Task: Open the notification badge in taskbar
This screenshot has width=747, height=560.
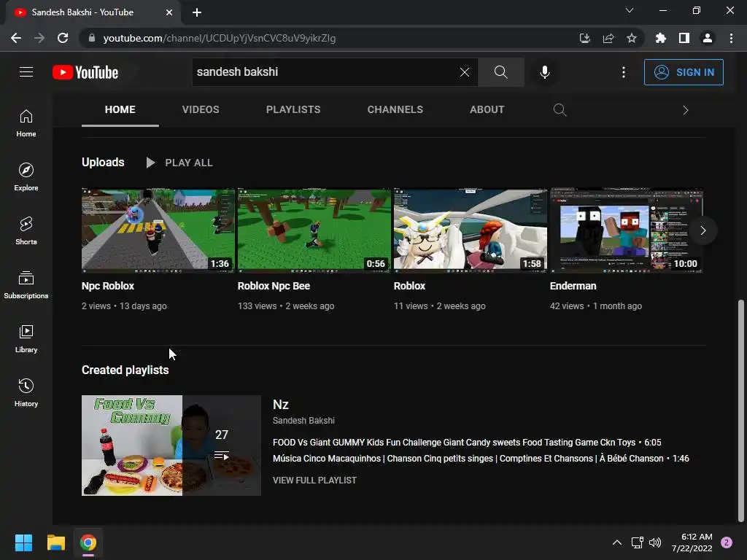Action: (x=727, y=542)
